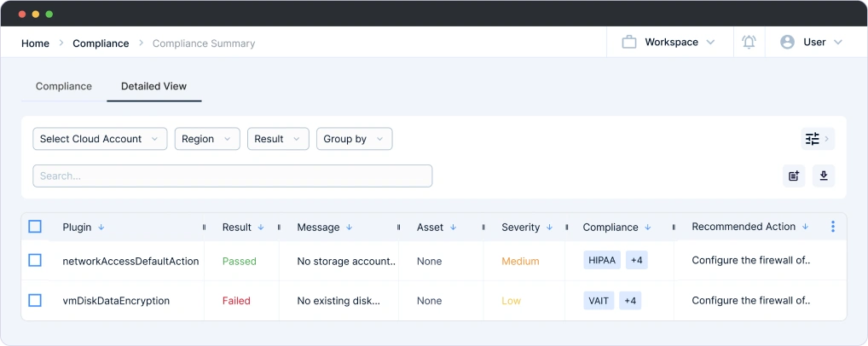
Task: Open the Workspace switcher
Action: (x=668, y=42)
